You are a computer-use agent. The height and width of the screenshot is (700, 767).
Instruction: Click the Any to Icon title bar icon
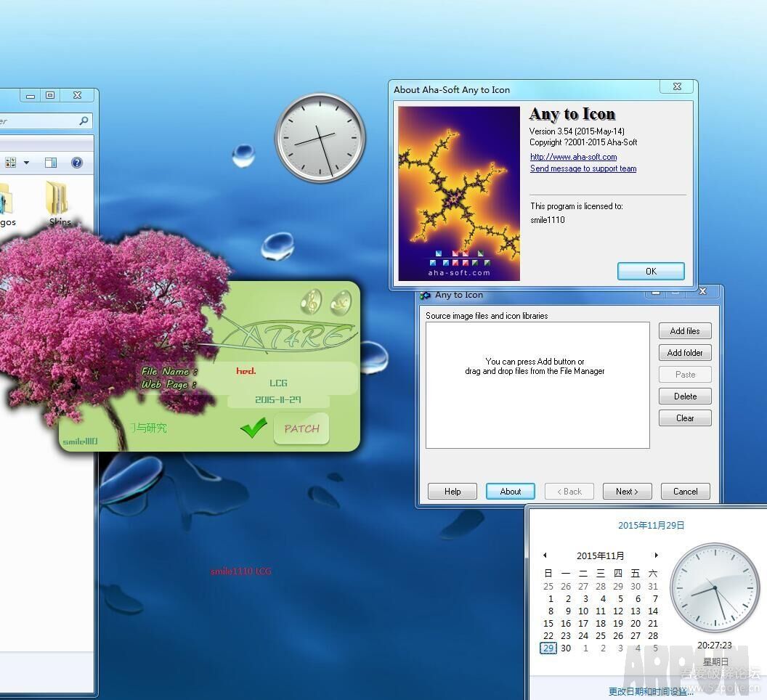click(x=425, y=295)
